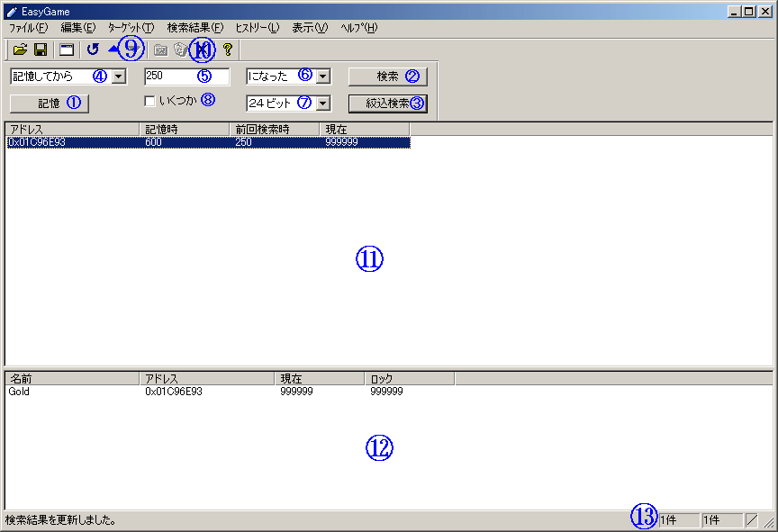Open the ファイル menu
778x532 pixels.
(x=28, y=28)
